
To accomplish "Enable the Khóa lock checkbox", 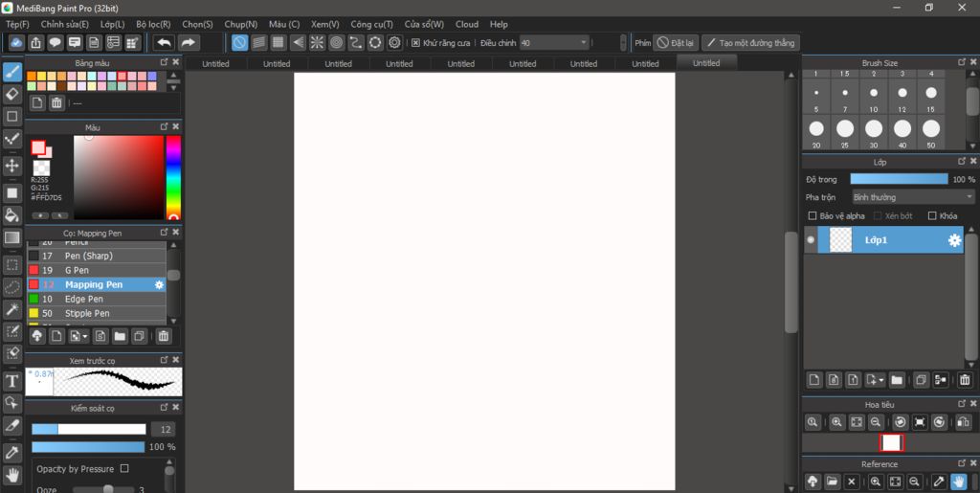I will coord(932,216).
